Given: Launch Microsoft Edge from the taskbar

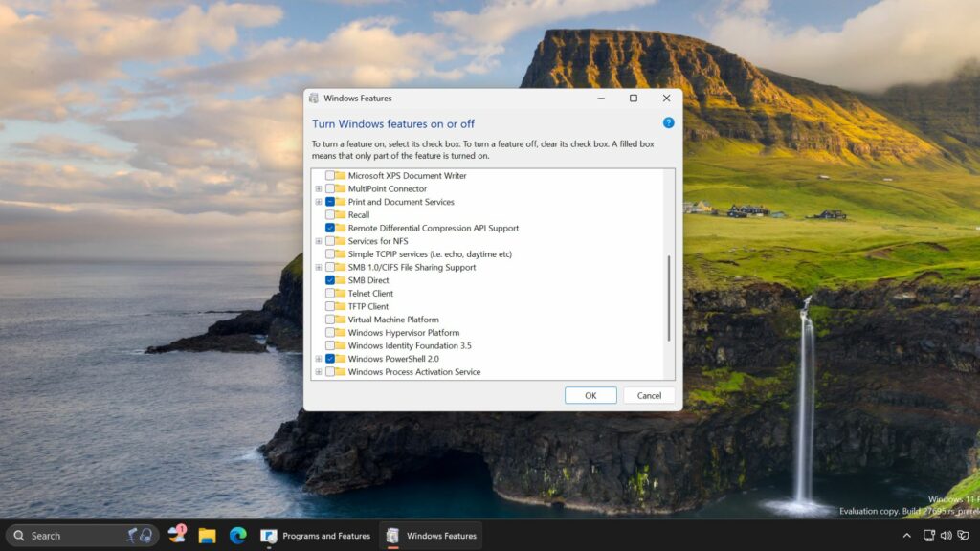Looking at the screenshot, I should click(x=235, y=536).
